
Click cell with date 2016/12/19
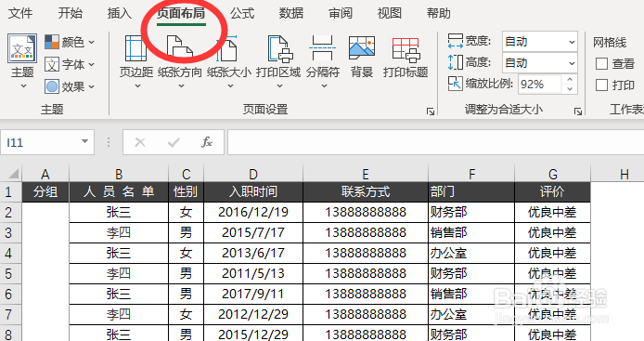253,212
